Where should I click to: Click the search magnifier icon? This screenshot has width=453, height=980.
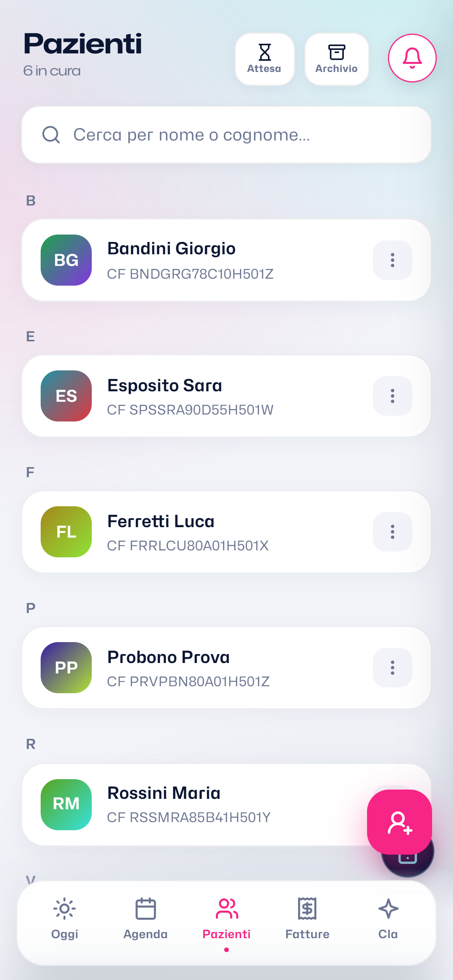[x=51, y=135]
